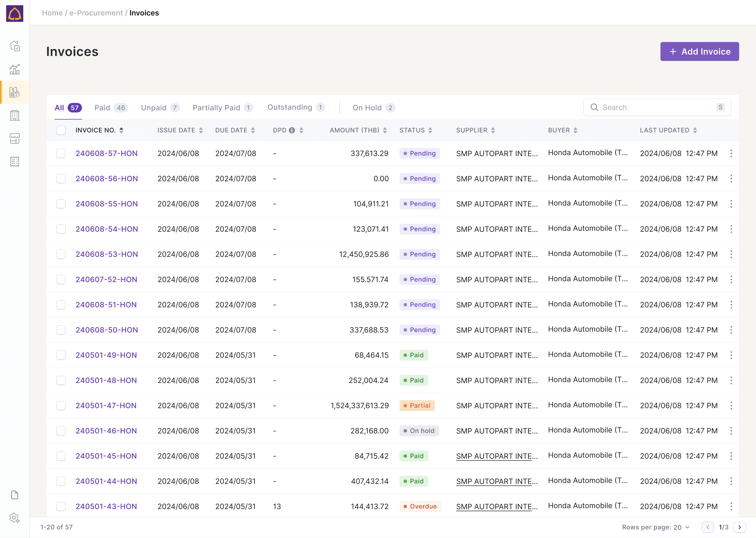756x538 pixels.
Task: Toggle the select-all header checkbox
Action: click(61, 130)
